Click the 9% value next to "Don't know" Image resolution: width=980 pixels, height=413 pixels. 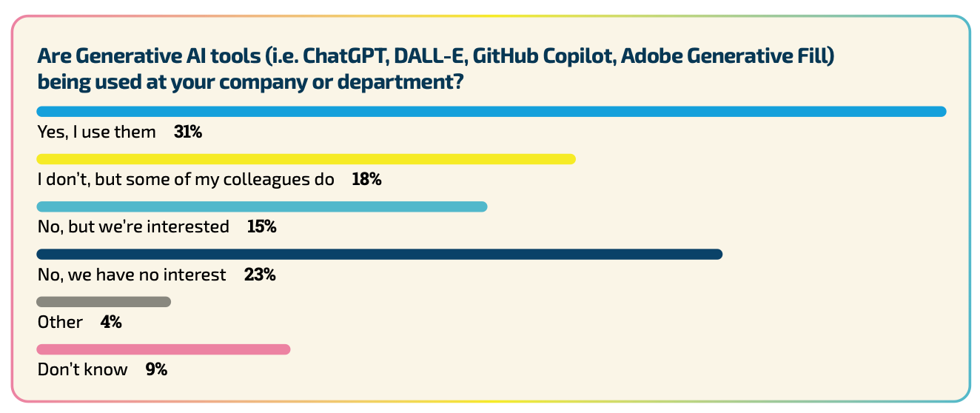tap(156, 370)
